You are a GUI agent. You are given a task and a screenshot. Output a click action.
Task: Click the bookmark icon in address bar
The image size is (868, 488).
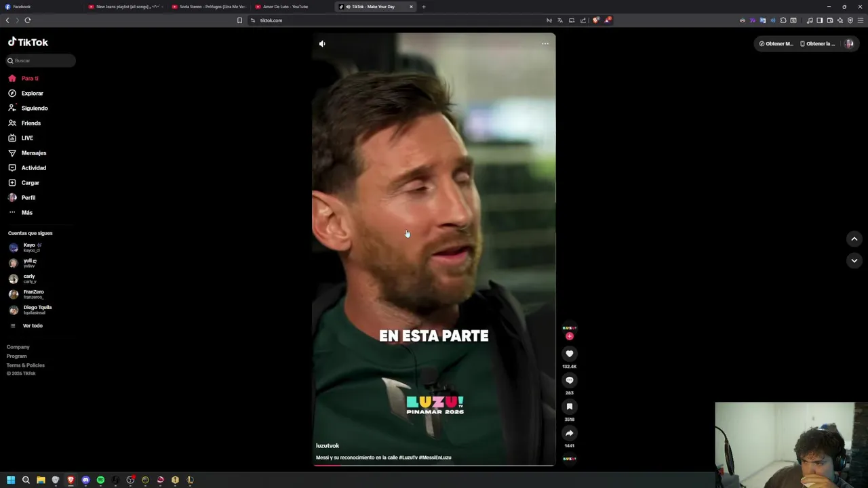pyautogui.click(x=239, y=20)
